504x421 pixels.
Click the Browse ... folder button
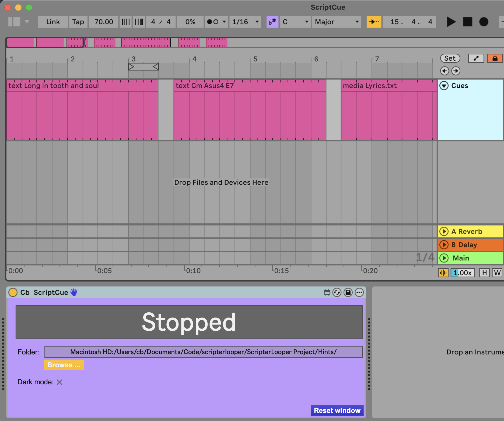[x=64, y=365]
